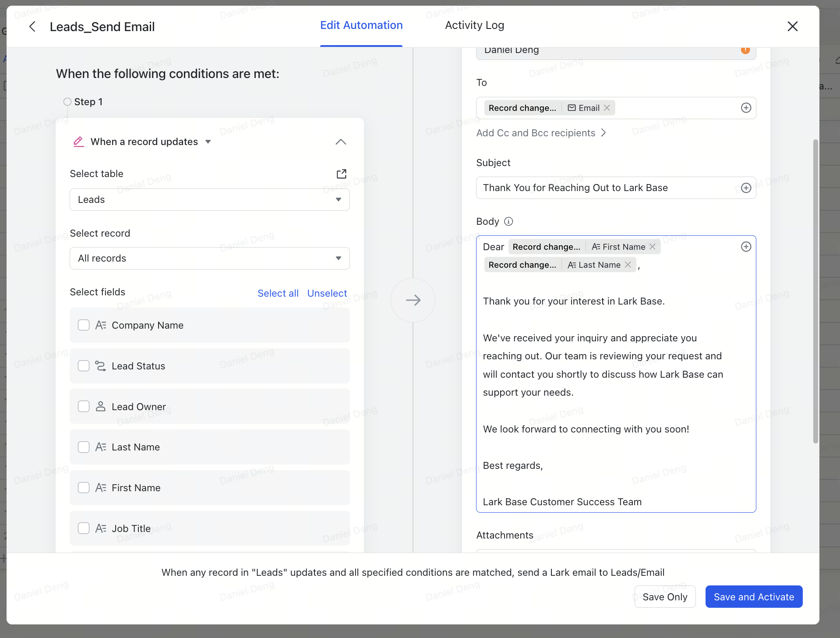Image resolution: width=840 pixels, height=638 pixels.
Task: Click the 'When a record updates' trigger label
Action: tap(144, 142)
